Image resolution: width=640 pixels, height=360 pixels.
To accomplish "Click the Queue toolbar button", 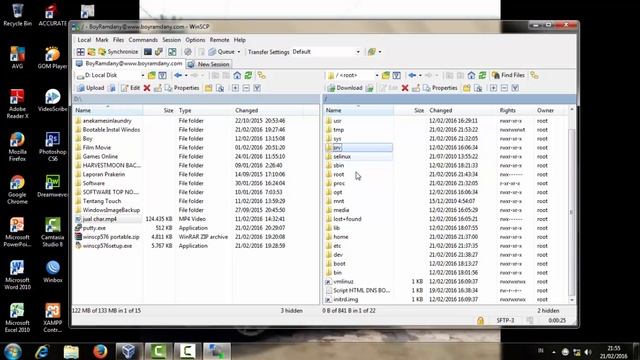I will pyautogui.click(x=222, y=52).
